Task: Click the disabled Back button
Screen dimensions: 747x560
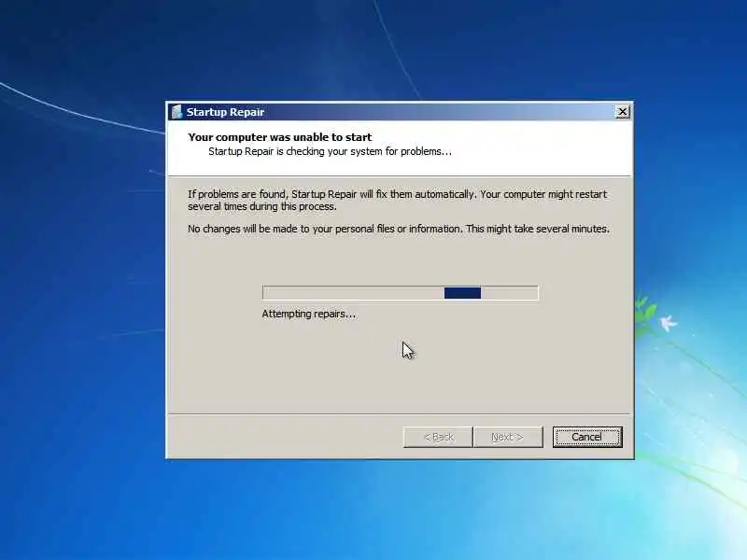Action: [x=438, y=437]
